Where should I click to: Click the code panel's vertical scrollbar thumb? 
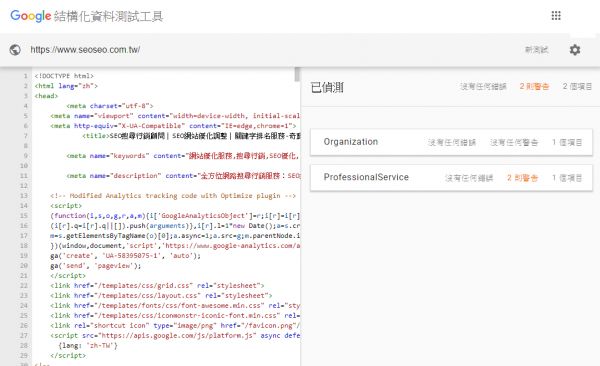(297, 74)
